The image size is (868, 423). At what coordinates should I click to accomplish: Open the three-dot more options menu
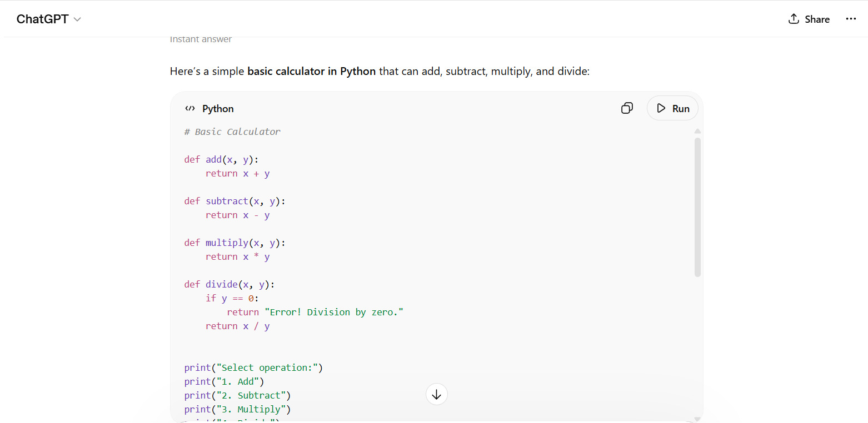click(x=851, y=19)
